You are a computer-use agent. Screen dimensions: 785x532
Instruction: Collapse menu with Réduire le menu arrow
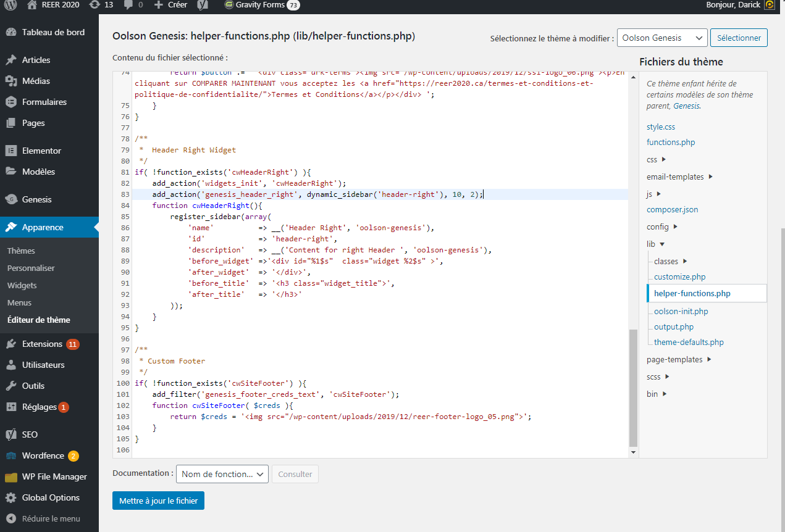click(x=11, y=518)
